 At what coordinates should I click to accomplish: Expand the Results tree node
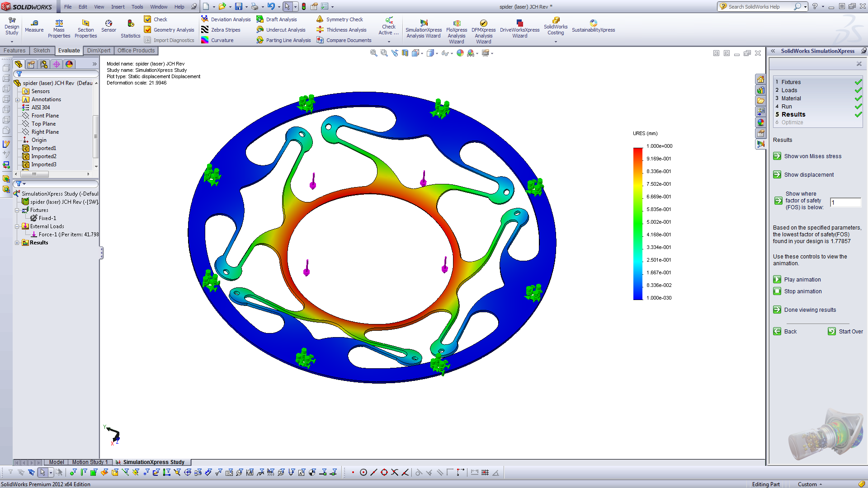17,243
